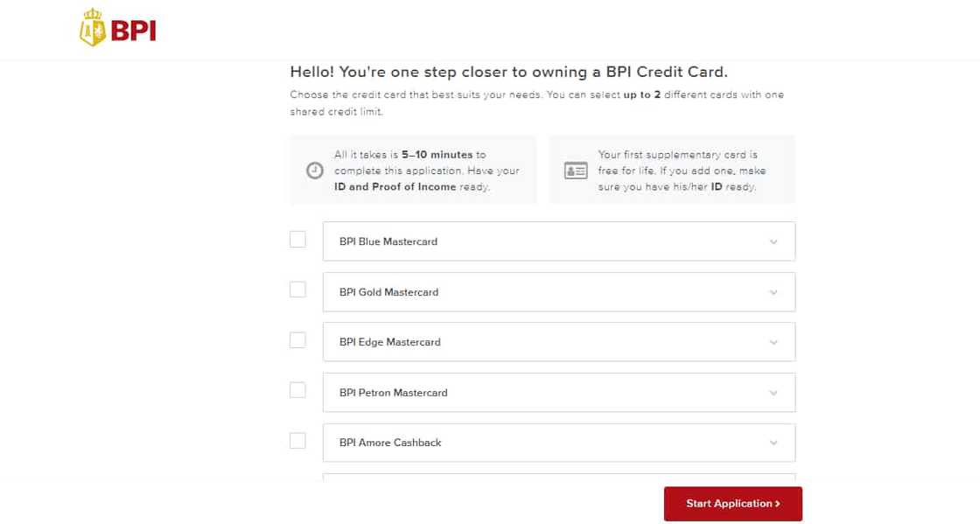
Task: Expand the BPI Amore Cashback chevron
Action: (x=773, y=444)
